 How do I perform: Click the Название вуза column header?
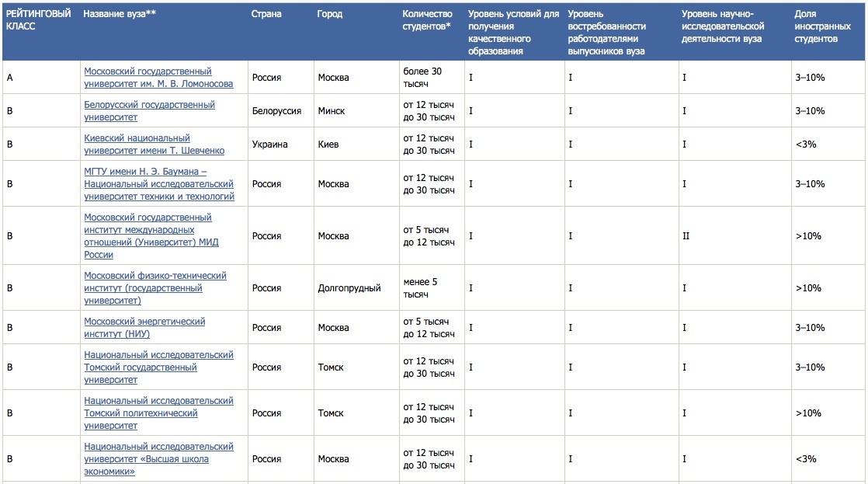coord(120,15)
